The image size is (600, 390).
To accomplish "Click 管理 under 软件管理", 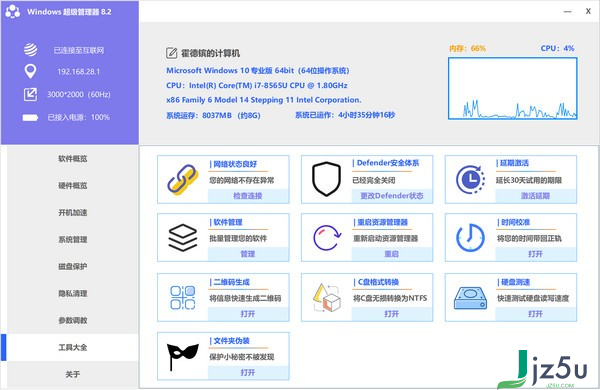I will tap(248, 254).
